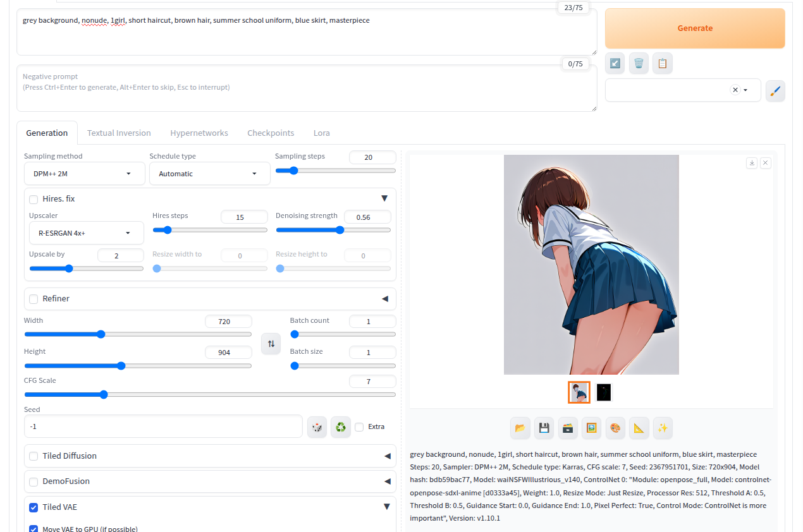Viewport: 803px width, 532px height.
Task: Select the black openpose thumbnail
Action: point(604,392)
